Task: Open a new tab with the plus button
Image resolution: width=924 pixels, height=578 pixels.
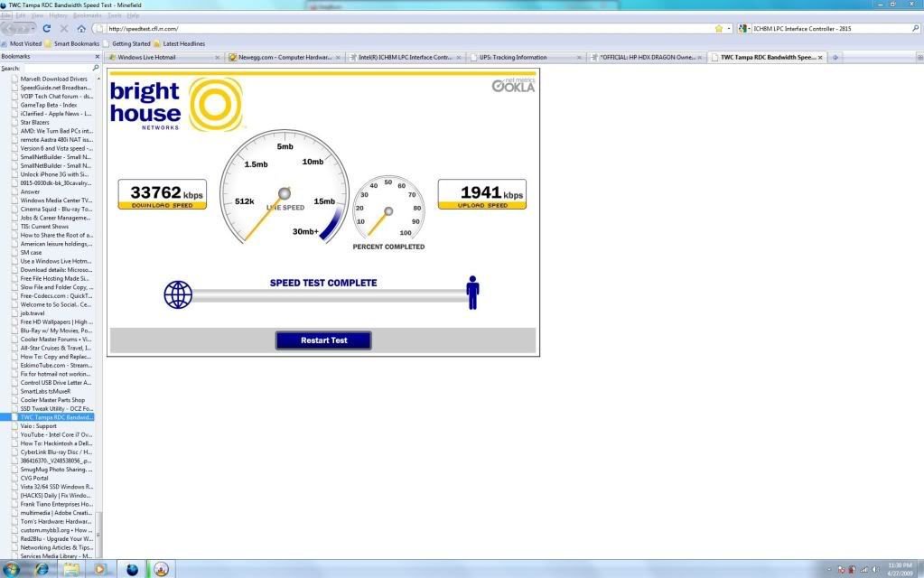Action: 835,57
